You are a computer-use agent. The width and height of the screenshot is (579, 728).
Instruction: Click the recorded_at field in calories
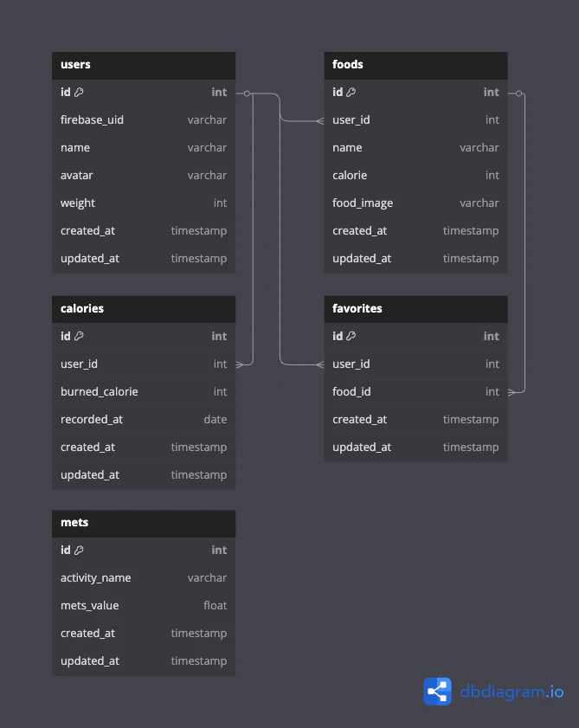coord(144,420)
